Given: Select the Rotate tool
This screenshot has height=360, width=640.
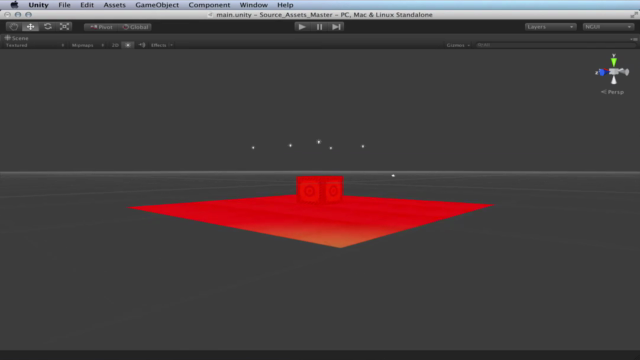Looking at the screenshot, I should tap(48, 27).
